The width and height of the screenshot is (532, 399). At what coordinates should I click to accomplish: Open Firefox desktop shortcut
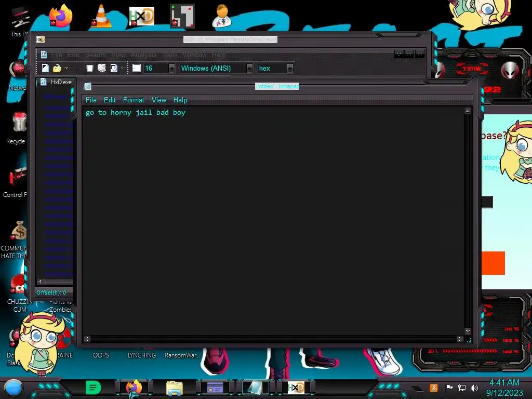[60, 16]
